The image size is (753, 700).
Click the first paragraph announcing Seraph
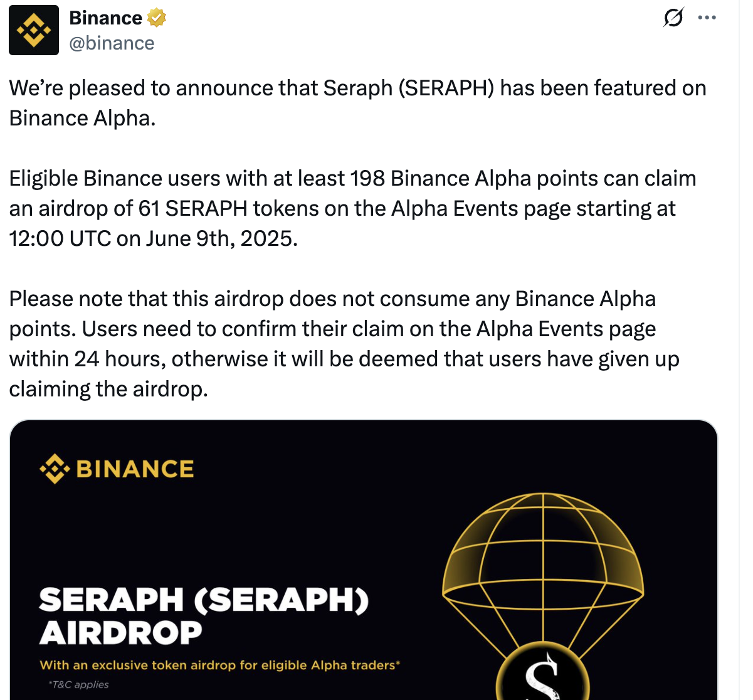pos(357,103)
